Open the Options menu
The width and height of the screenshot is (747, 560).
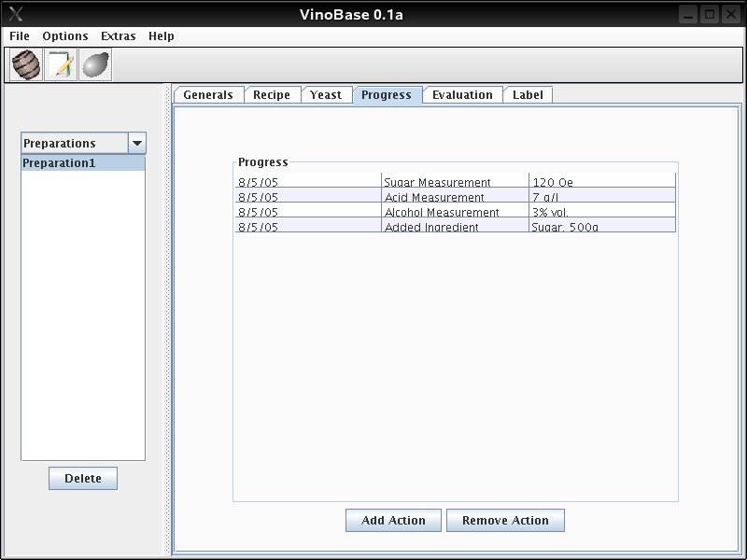pyautogui.click(x=65, y=36)
